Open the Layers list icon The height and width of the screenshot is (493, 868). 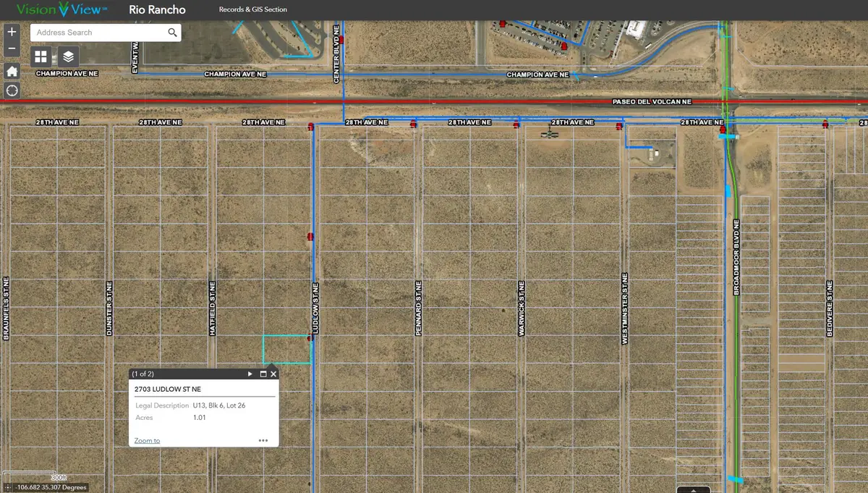[67, 56]
